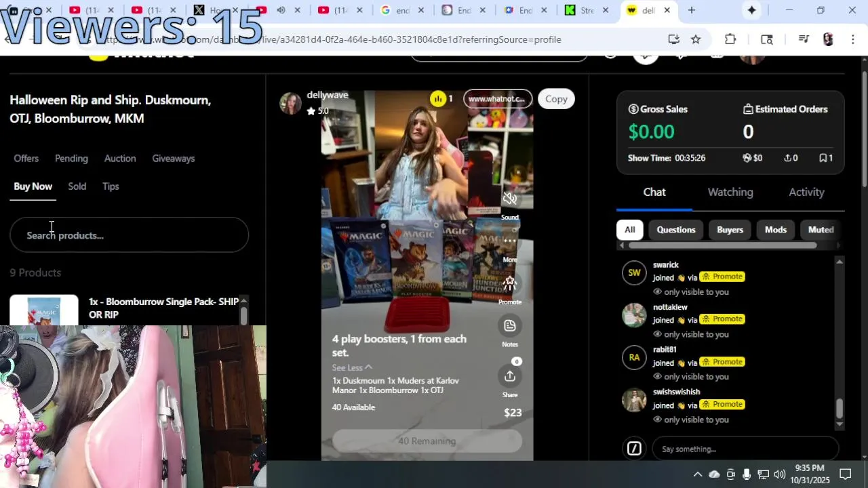
Task: Open the Offers tab
Action: pyautogui.click(x=26, y=158)
